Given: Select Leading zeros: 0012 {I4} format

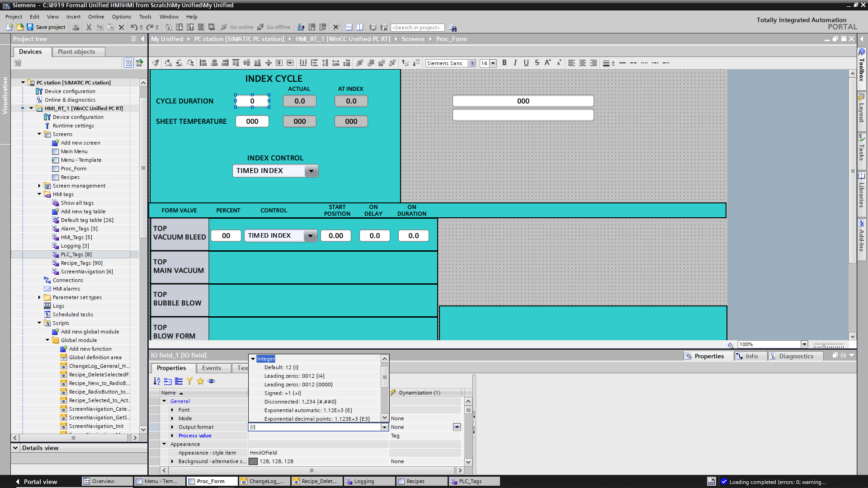Looking at the screenshot, I should (294, 376).
